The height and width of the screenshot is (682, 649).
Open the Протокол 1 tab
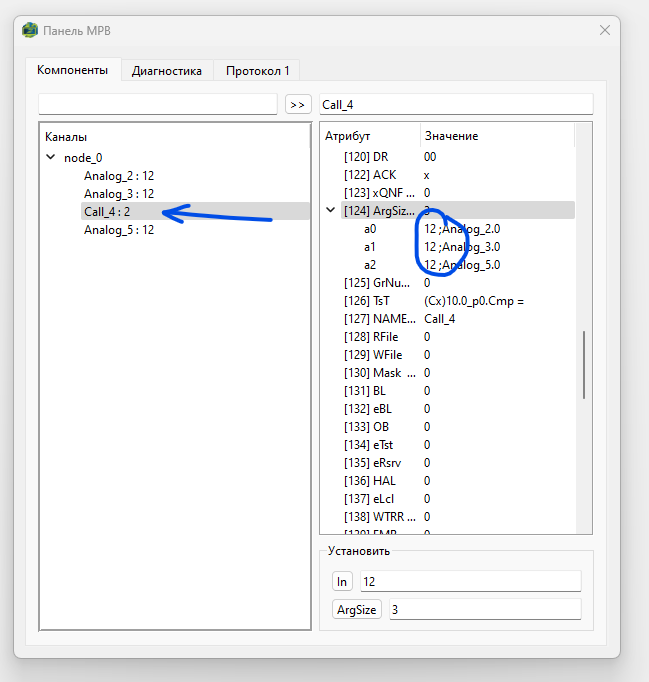click(258, 71)
